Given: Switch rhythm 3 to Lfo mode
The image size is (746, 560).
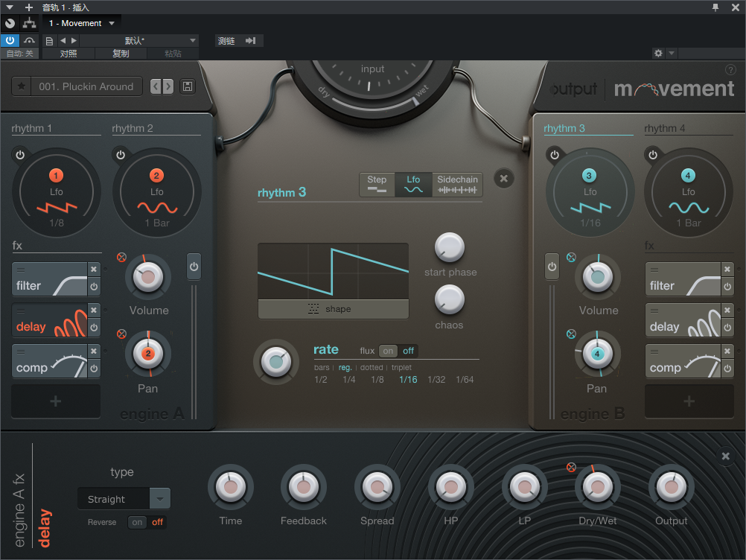Looking at the screenshot, I should (x=413, y=184).
